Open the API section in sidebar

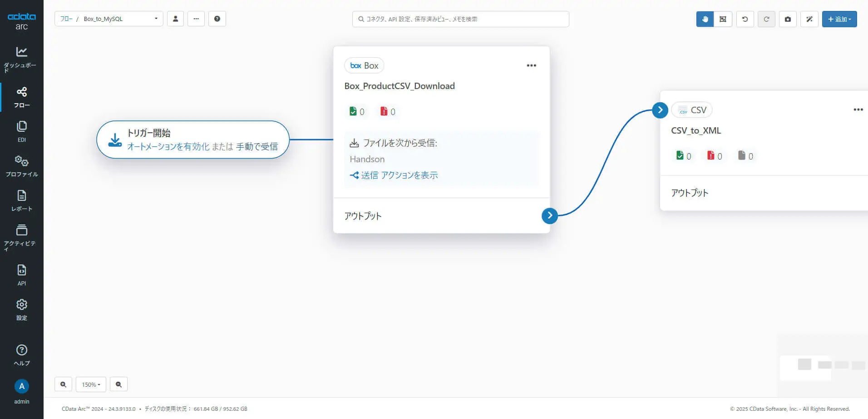click(21, 275)
